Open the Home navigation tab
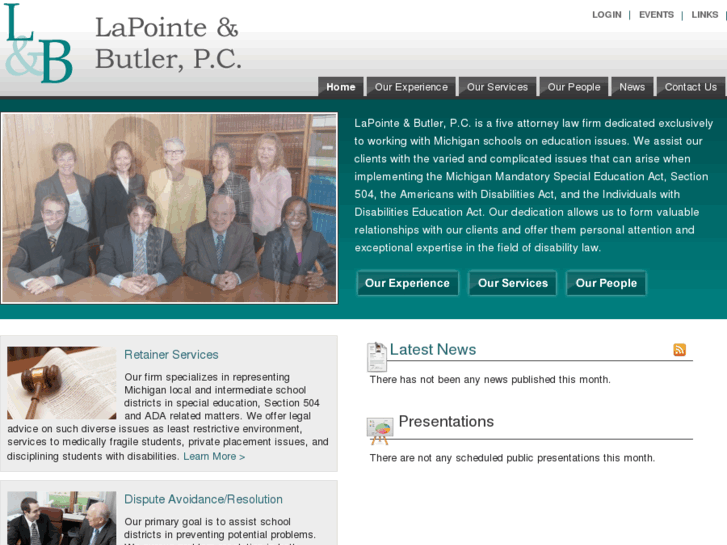 click(x=341, y=87)
